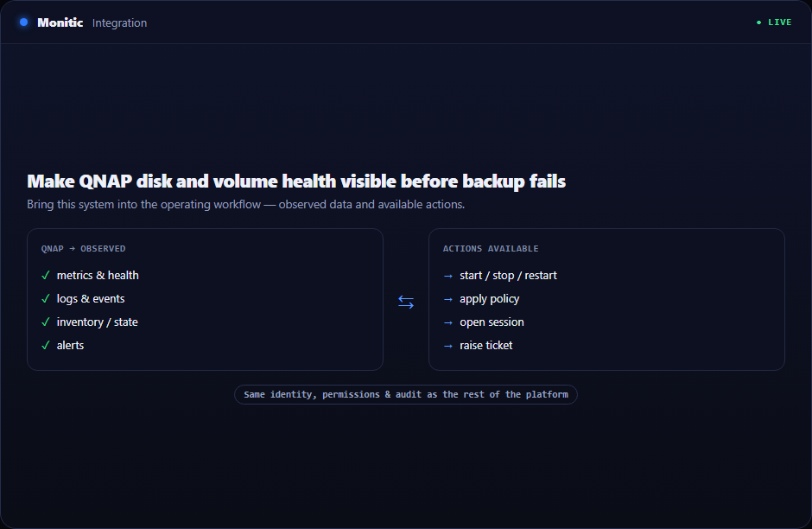Screen dimensions: 812x529
Task: Select the alerts item
Action: [70, 345]
